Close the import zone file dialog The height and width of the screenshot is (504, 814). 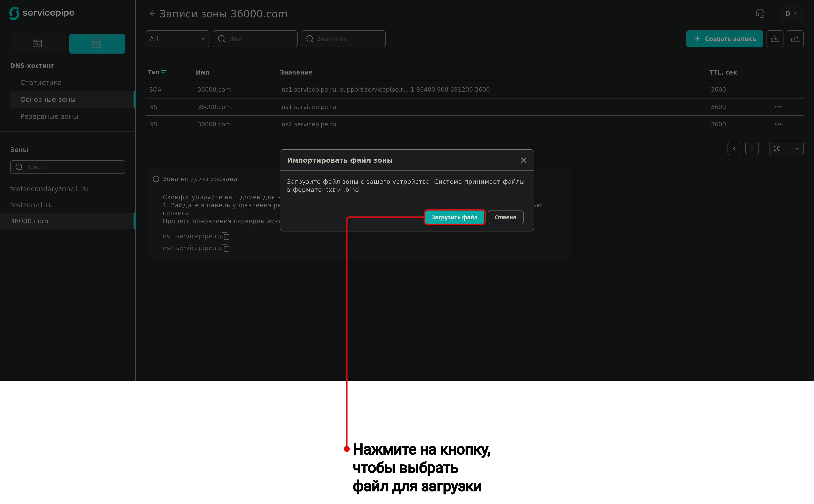coord(523,160)
